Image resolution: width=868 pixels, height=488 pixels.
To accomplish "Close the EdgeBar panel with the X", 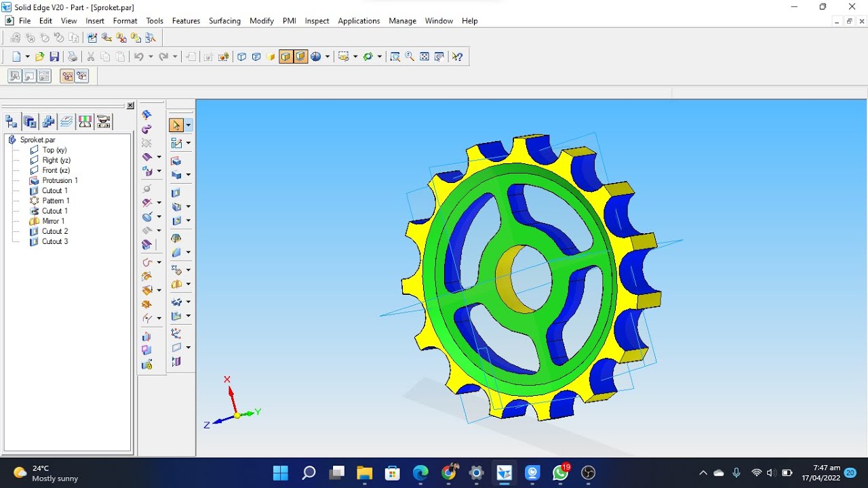I will pyautogui.click(x=130, y=106).
